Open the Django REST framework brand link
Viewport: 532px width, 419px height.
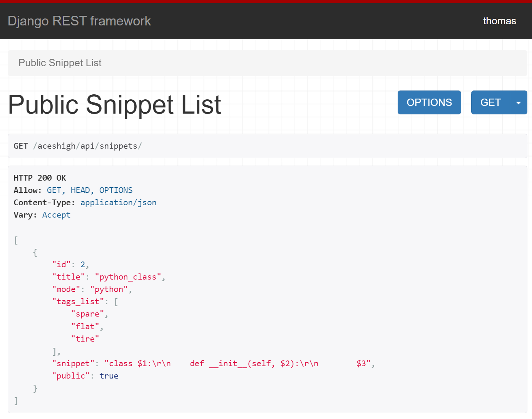79,21
